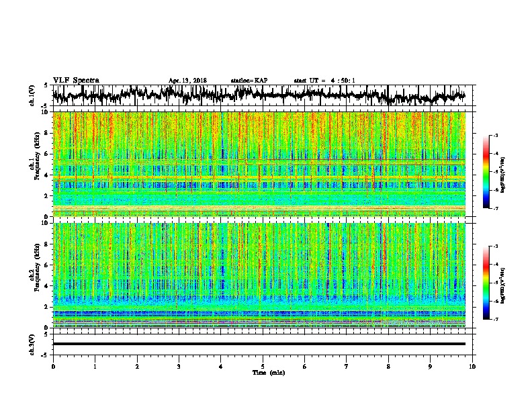Image resolution: width=532 pixels, height=411 pixels.
Task: Click the flat ch.3 voltage trace
Action: point(259,344)
